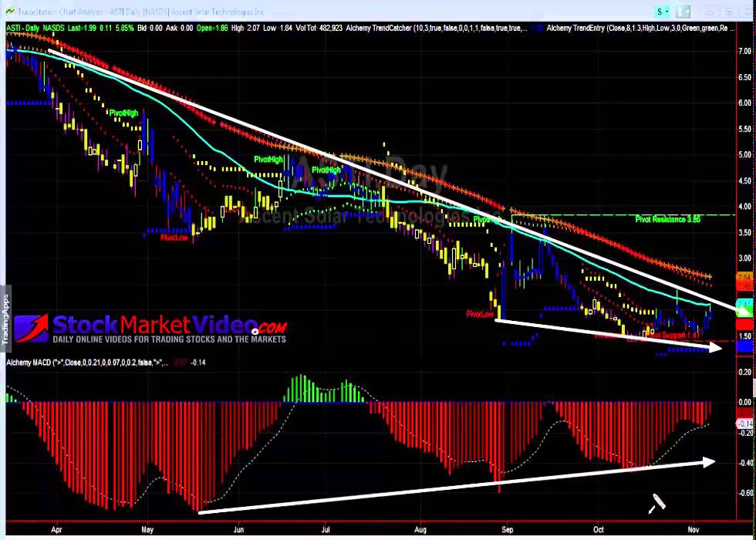Screen dimensions: 756x540
Task: Click the PivotHigh label in mid June
Action: click(x=268, y=160)
